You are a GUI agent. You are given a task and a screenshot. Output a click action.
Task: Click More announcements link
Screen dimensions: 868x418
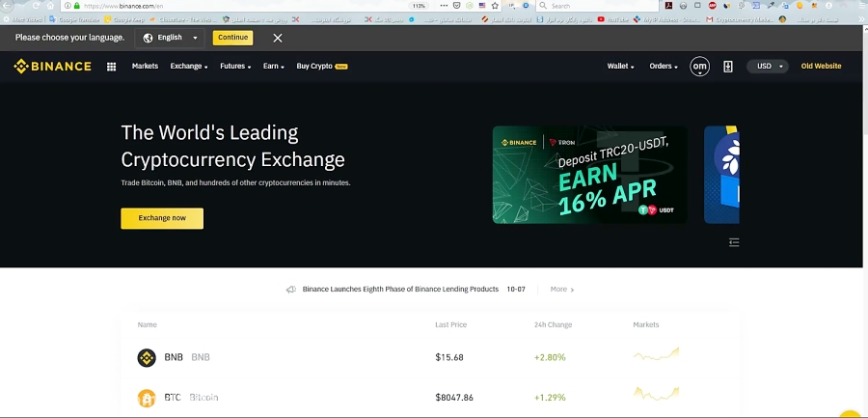[562, 290]
